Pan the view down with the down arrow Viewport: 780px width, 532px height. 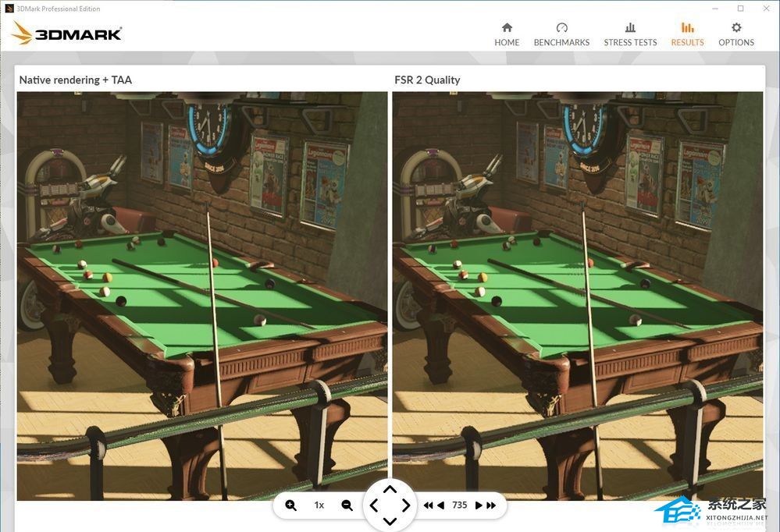pyautogui.click(x=390, y=522)
